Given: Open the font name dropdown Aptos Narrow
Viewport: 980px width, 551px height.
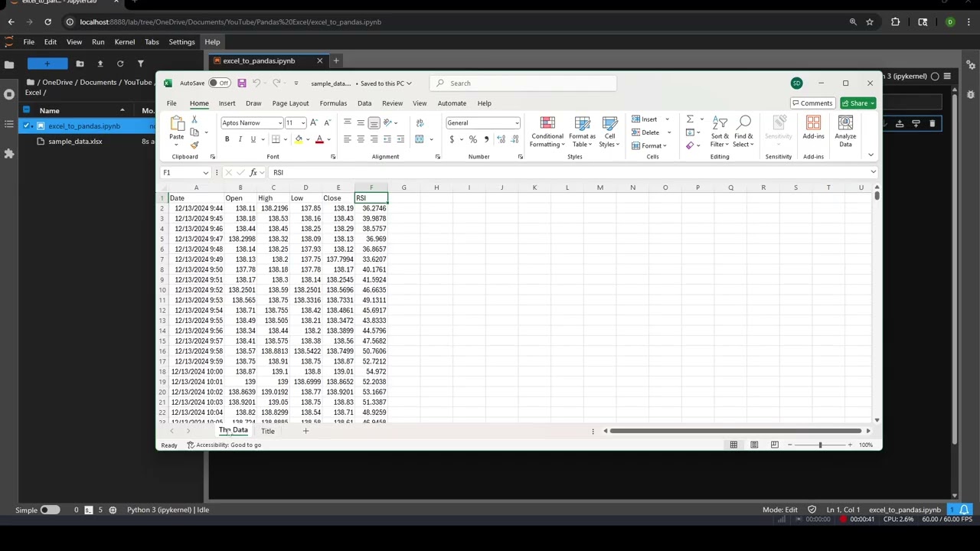Looking at the screenshot, I should (279, 122).
